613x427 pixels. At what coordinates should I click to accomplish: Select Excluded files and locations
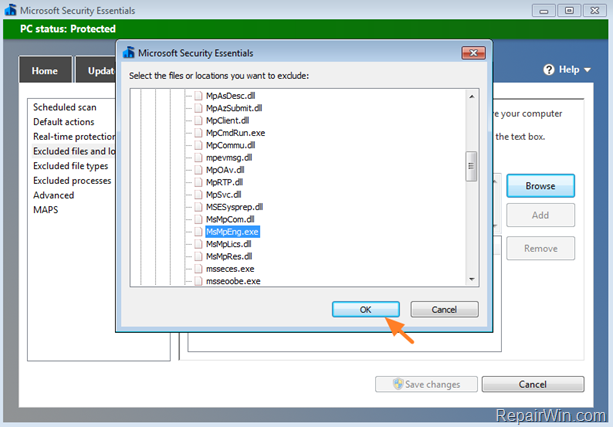click(74, 151)
